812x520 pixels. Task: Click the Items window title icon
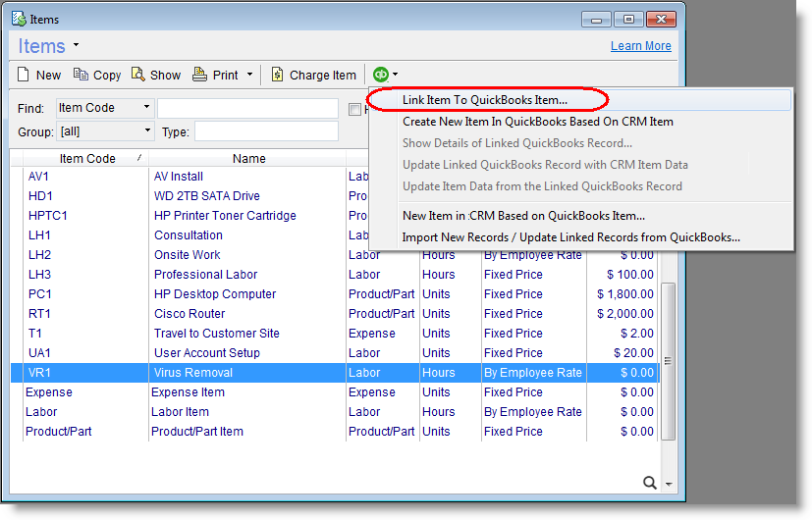[x=20, y=20]
